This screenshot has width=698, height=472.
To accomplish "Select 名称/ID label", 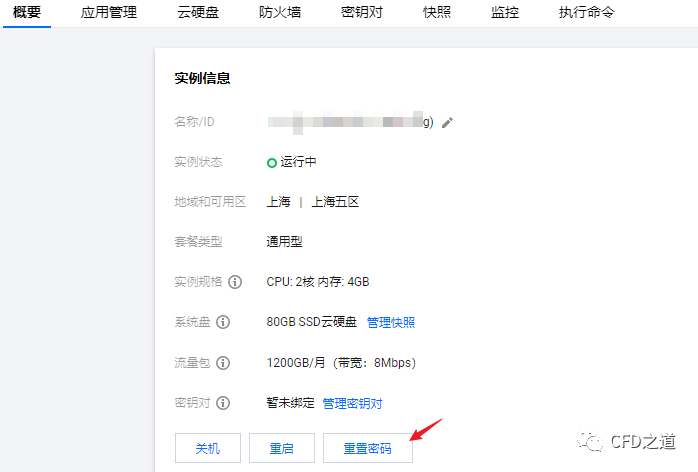I will point(195,122).
